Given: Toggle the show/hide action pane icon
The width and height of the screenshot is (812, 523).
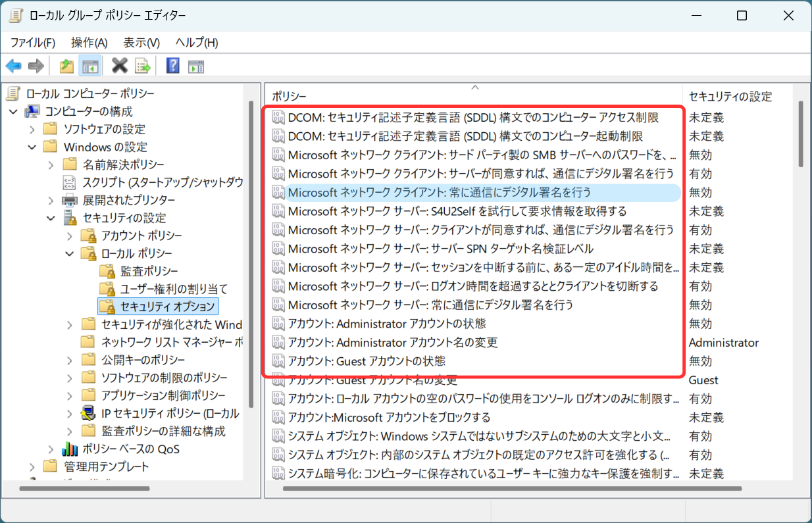Looking at the screenshot, I should tap(195, 66).
